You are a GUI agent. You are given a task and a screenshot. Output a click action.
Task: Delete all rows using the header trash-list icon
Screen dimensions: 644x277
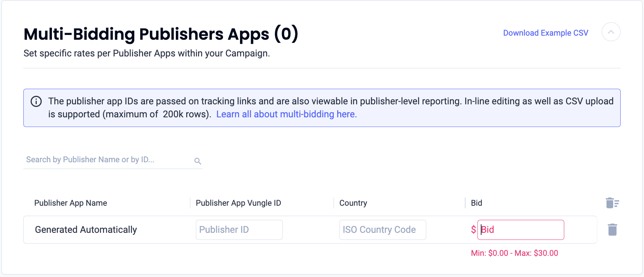click(612, 203)
